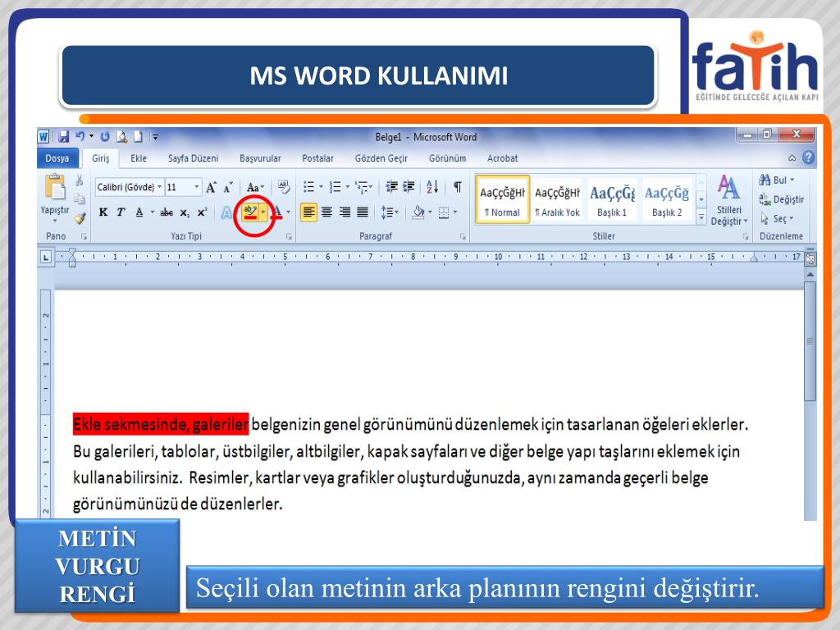Select the Format Painter brush icon
The image size is (840, 630).
80,218
